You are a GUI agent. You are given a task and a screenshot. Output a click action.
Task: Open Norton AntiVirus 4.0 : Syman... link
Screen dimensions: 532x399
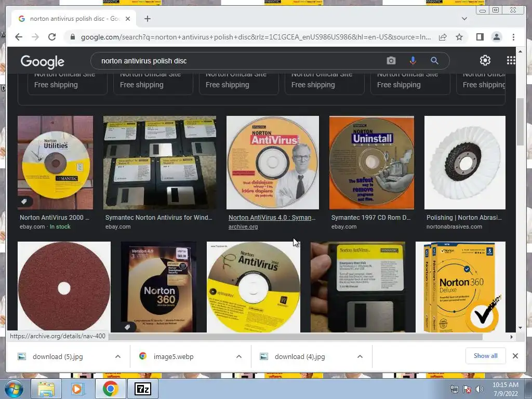pos(272,218)
